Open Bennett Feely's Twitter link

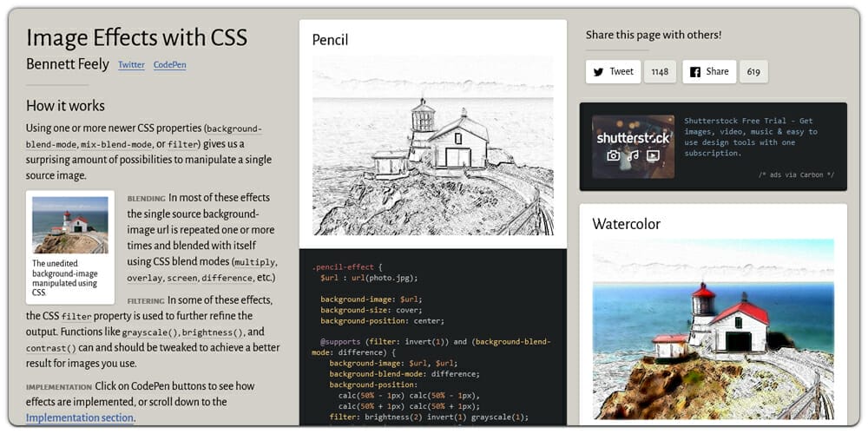tap(131, 65)
